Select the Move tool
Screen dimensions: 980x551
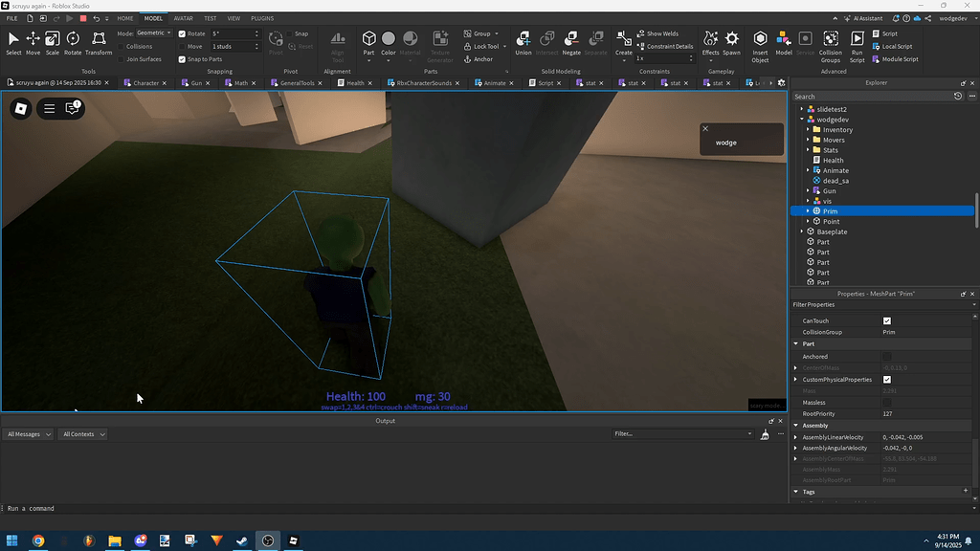tap(33, 38)
